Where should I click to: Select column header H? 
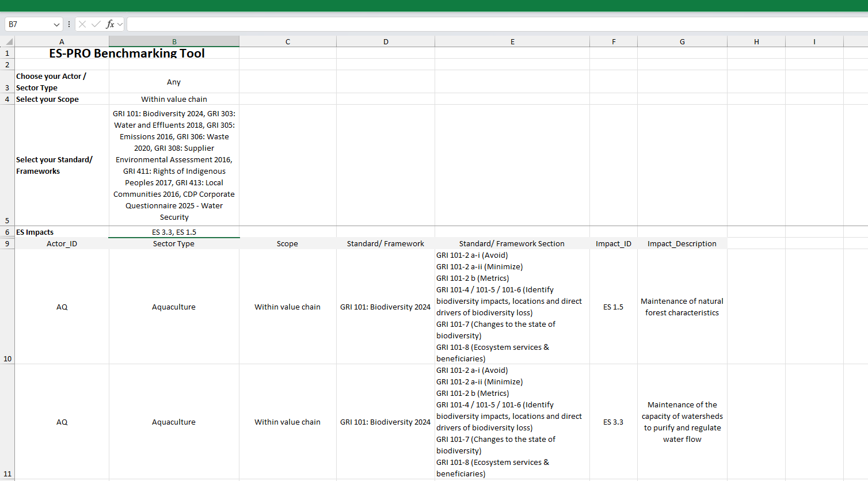(x=756, y=41)
